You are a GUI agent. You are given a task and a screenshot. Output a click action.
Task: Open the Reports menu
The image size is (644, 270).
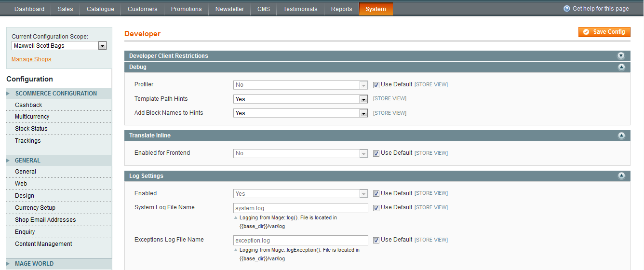click(341, 9)
